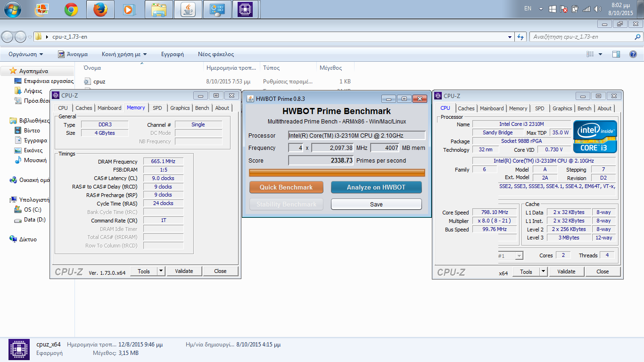Open the Tools dropdown arrow in left CPU-Z
The width and height of the screenshot is (644, 362).
(x=161, y=271)
